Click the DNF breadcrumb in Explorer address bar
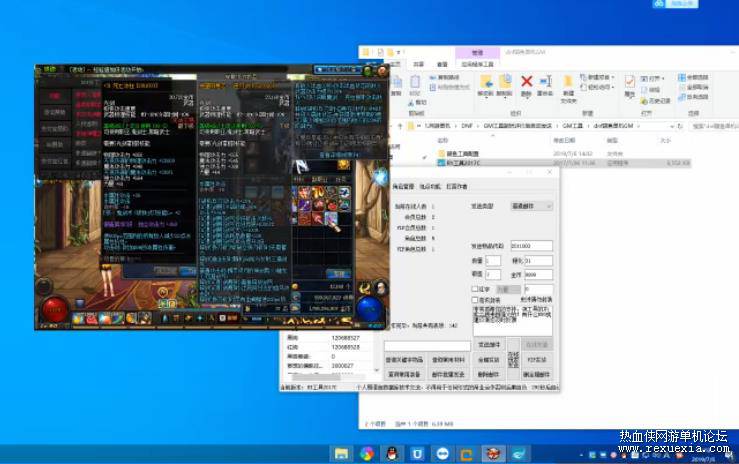Viewport: 739px width, 464px height. pos(467,126)
